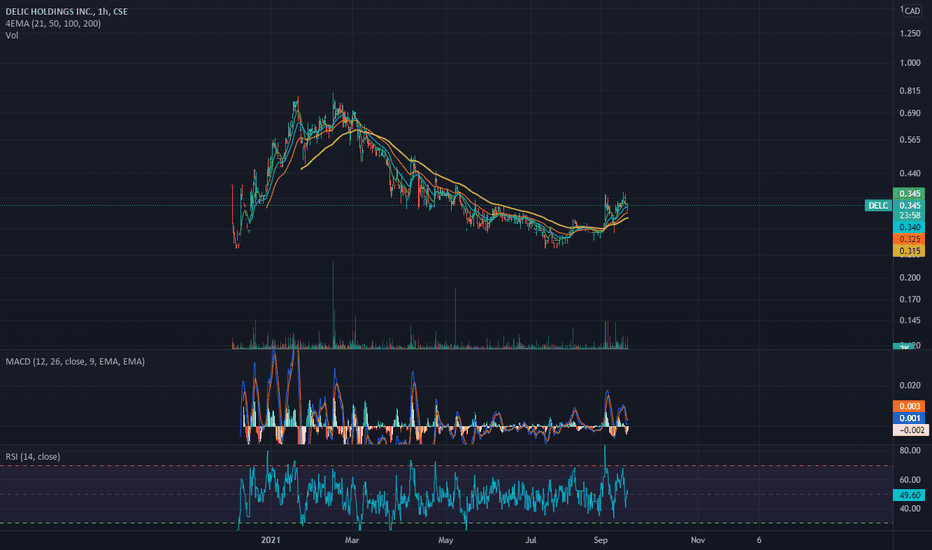
Task: Click the DELIC HOLDINGS INC. chart title
Action: (x=67, y=11)
